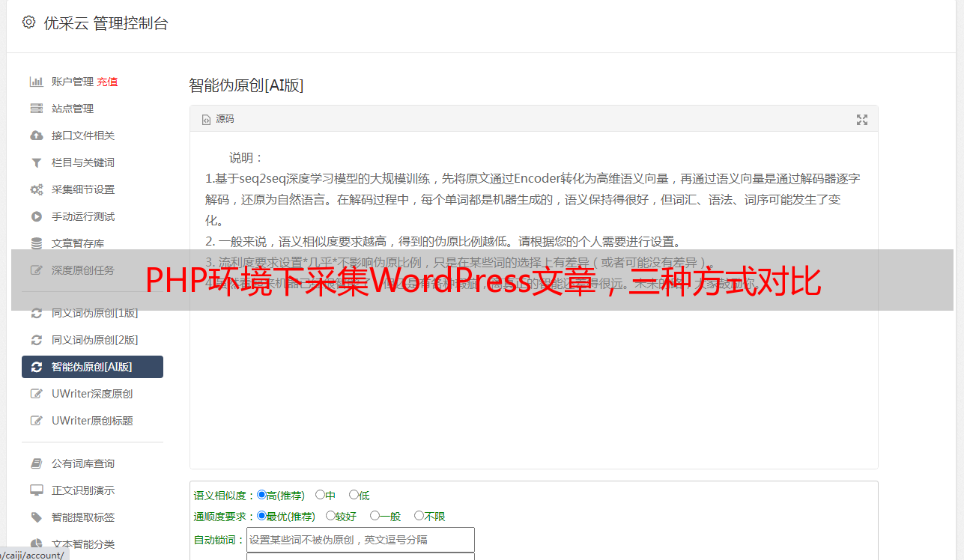Click the refresh icon for 同义词伪原创[2版]

click(36, 340)
